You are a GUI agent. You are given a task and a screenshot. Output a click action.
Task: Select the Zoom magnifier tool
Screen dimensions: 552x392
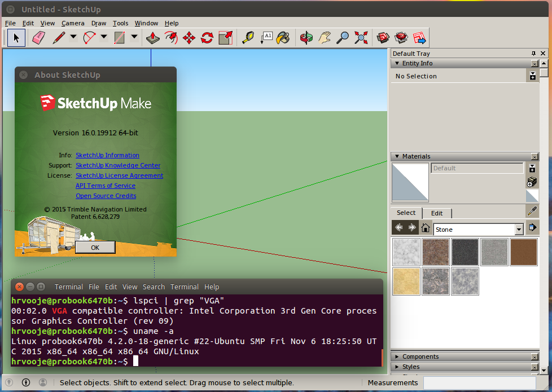343,38
